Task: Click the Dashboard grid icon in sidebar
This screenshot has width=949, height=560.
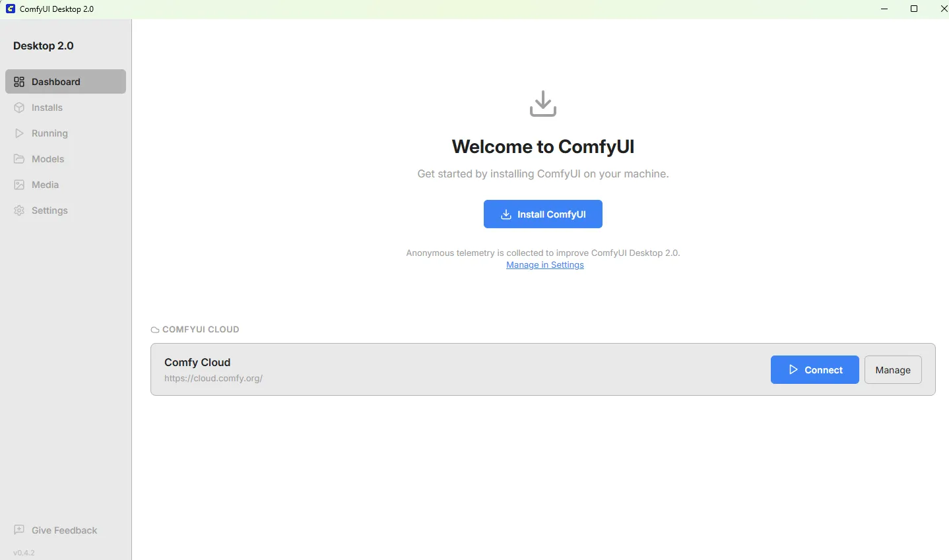Action: coord(19,82)
